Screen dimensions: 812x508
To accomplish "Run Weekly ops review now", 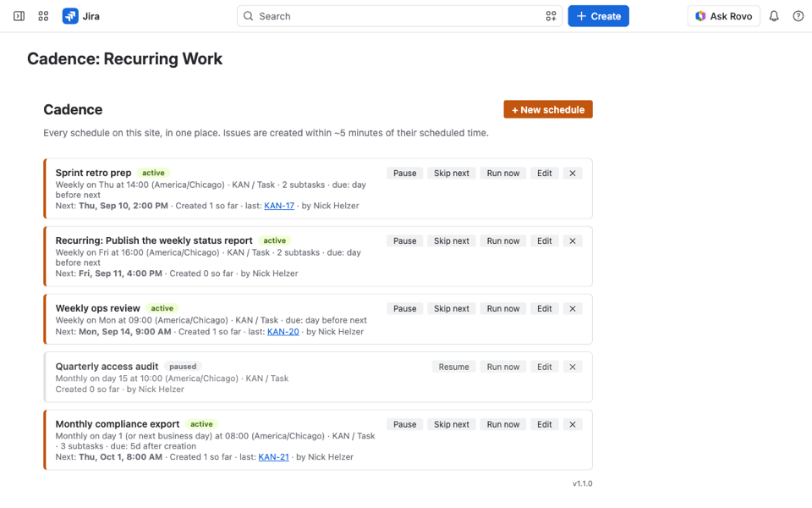I will [x=502, y=308].
